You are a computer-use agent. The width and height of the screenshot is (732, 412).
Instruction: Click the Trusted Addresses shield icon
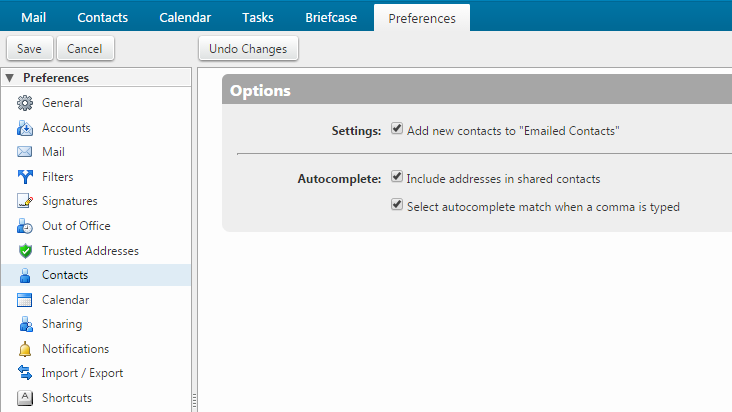click(25, 251)
